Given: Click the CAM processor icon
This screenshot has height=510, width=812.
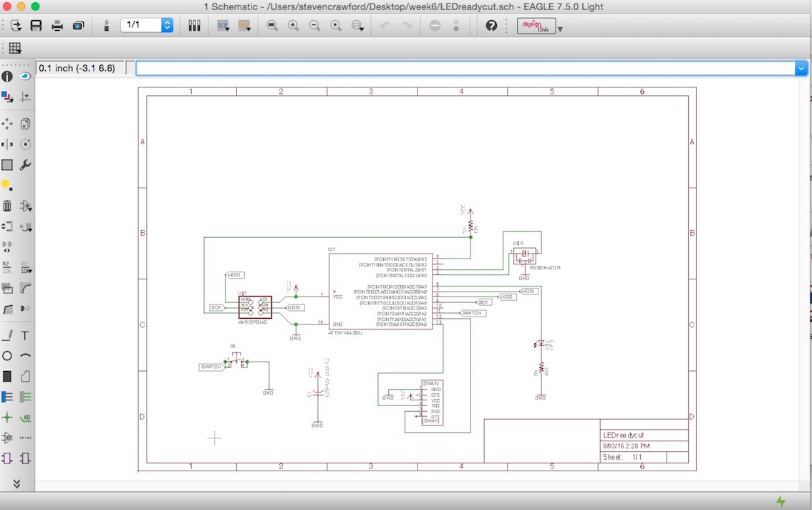Looking at the screenshot, I should click(78, 25).
